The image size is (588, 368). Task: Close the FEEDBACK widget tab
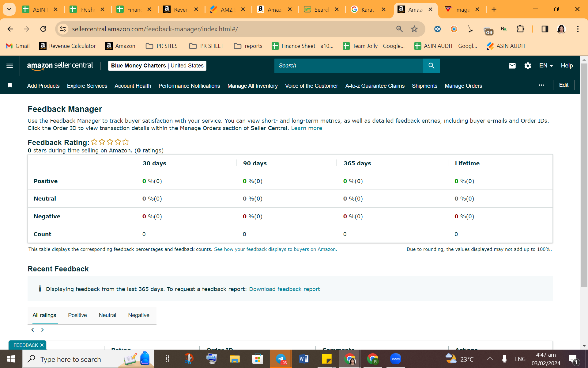[42, 345]
